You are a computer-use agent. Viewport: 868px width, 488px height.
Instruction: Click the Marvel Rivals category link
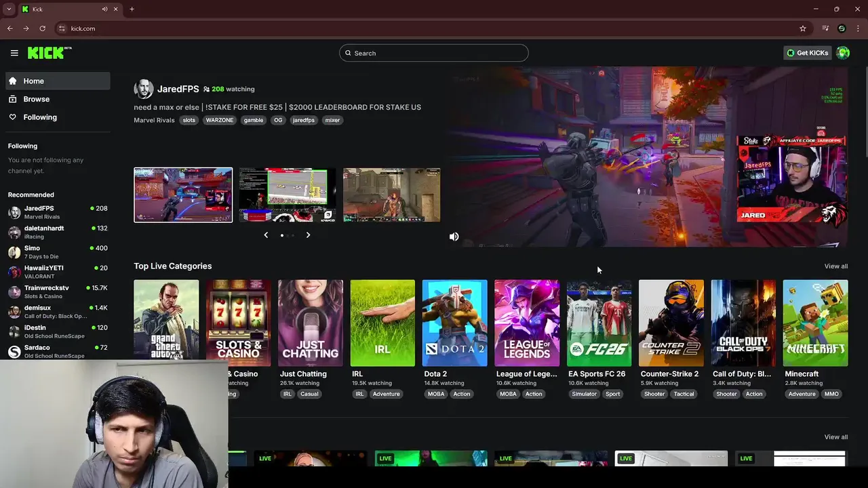click(154, 120)
